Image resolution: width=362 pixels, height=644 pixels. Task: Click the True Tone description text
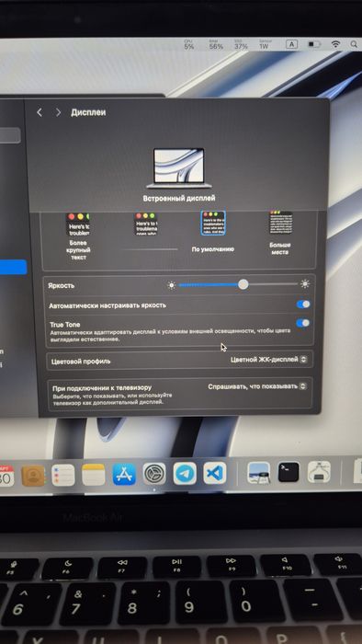pos(170,335)
